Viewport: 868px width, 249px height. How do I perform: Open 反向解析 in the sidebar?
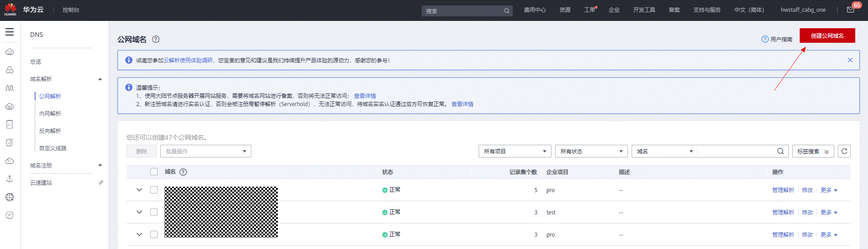(x=50, y=131)
